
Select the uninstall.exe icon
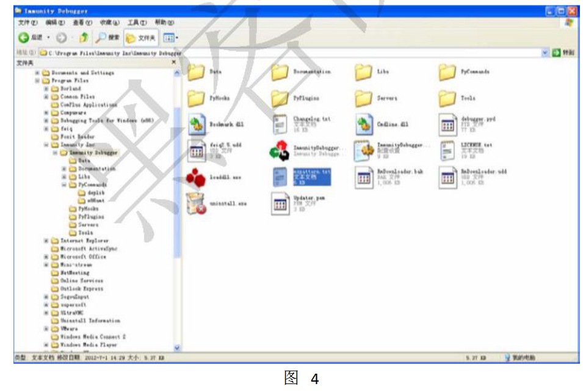(196, 203)
